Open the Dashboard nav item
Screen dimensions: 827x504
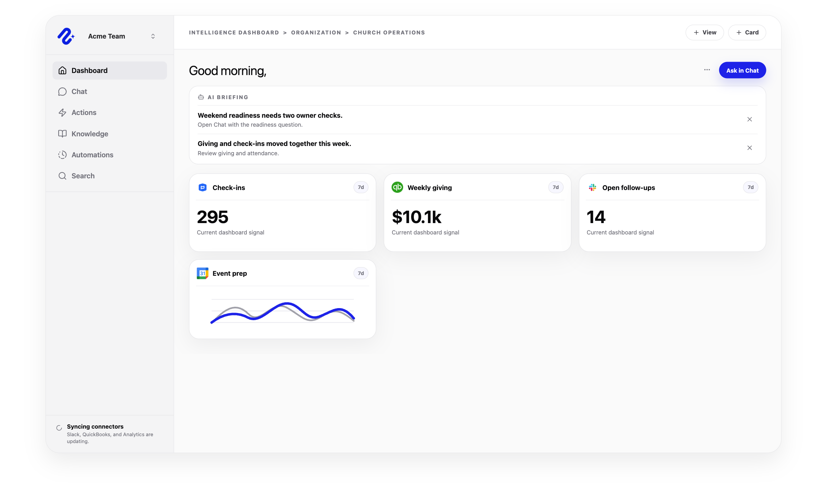pyautogui.click(x=110, y=71)
